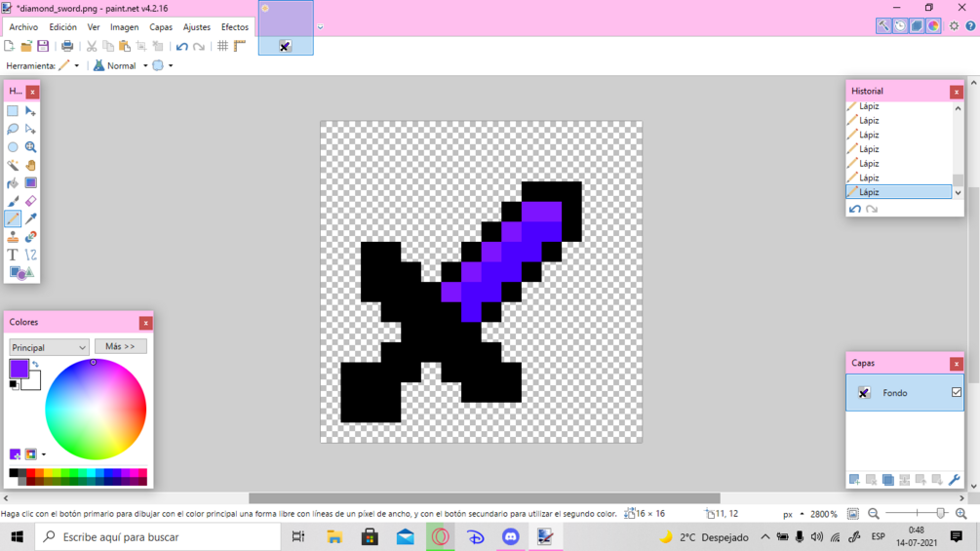Viewport: 980px width, 551px height.
Task: Select the Magic Wand tool
Action: click(13, 166)
